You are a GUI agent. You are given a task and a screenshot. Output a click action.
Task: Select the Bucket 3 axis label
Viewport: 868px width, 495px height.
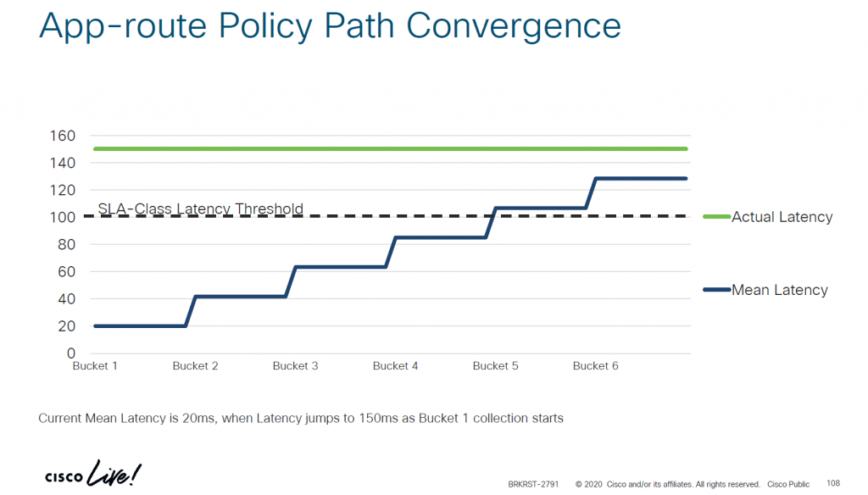pyautogui.click(x=295, y=366)
